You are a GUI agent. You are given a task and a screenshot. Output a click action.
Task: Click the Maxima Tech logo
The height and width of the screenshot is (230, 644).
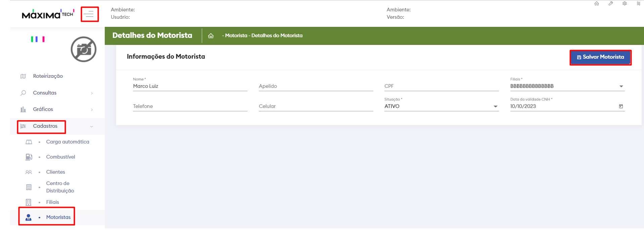pos(48,14)
